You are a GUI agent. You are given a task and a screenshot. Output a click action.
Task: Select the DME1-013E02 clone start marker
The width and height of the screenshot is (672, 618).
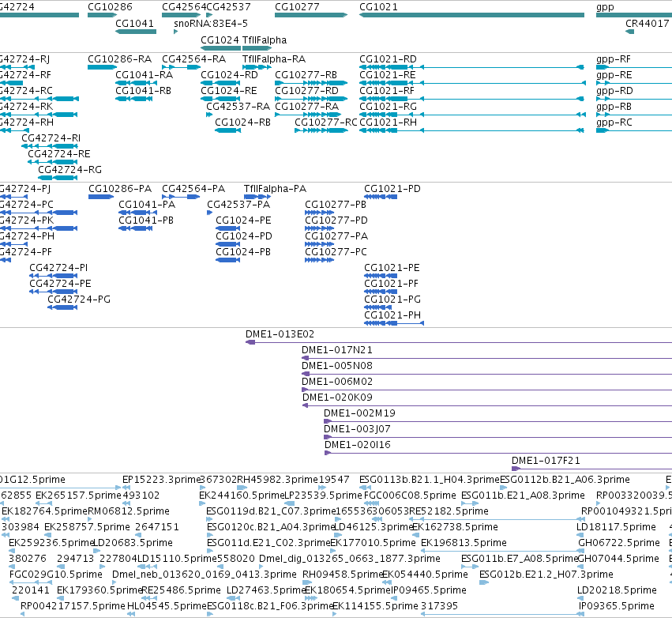point(250,342)
